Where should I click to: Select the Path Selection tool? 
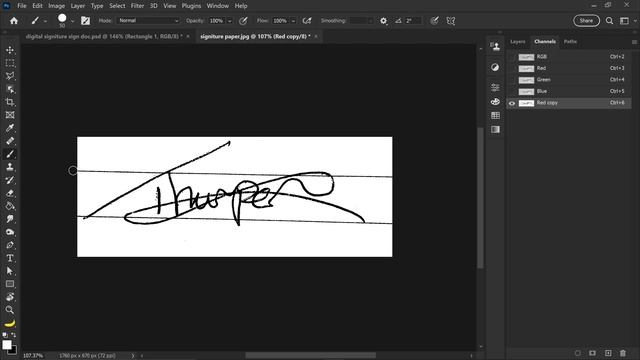[x=10, y=271]
